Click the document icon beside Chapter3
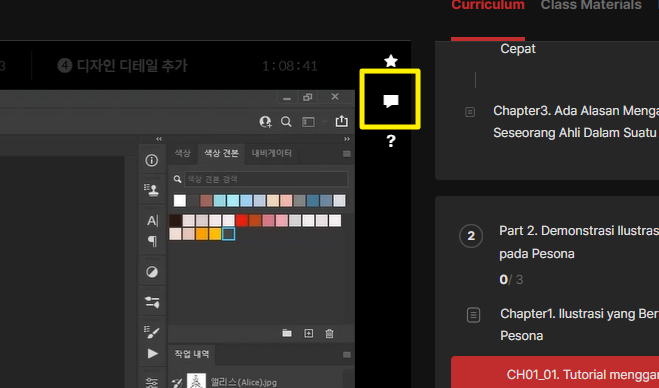This screenshot has width=659, height=388. click(x=470, y=112)
